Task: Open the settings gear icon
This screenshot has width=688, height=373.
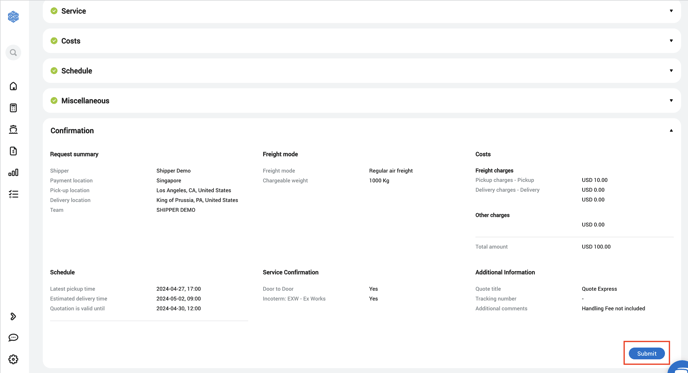Action: 13,359
